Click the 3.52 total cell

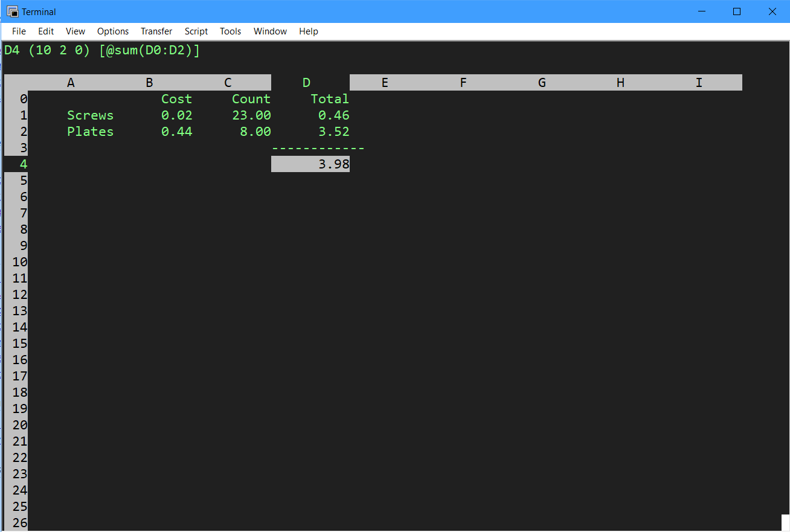334,132
